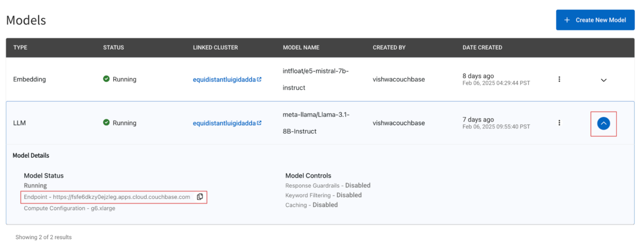Copy the model endpoint URL
Image resolution: width=644 pixels, height=245 pixels.
coord(200,197)
